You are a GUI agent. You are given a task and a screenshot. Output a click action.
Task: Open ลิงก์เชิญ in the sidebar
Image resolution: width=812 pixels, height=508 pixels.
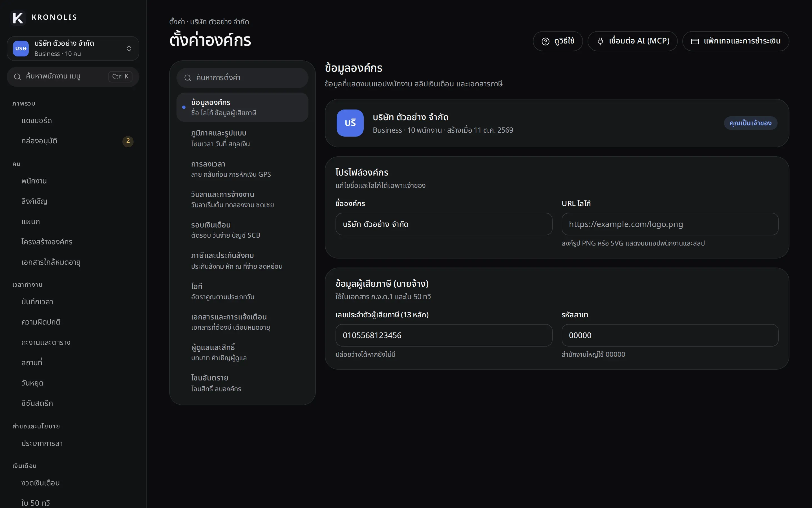tap(73, 201)
